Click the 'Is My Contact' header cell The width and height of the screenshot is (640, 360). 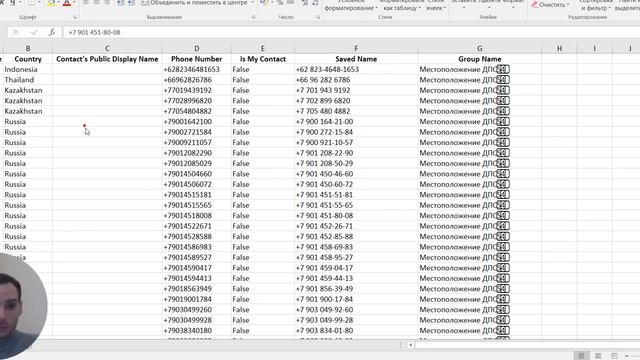262,59
